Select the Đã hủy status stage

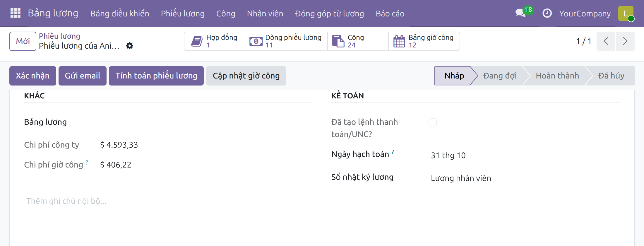point(611,76)
